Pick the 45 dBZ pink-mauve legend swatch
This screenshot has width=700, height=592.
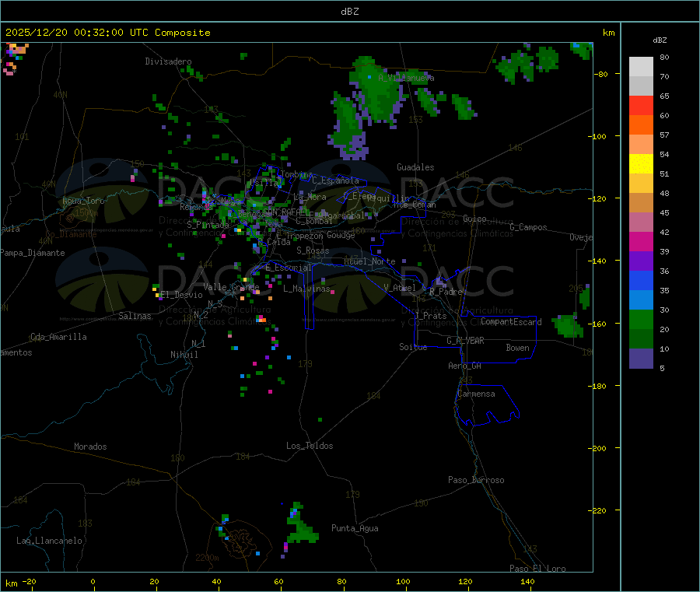pos(641,222)
